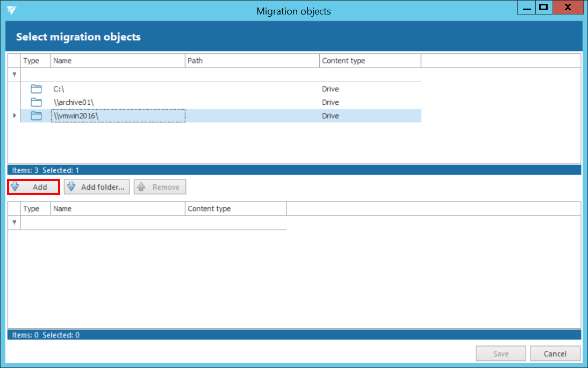Click the folder icon beside \\archive01\
This screenshot has width=588, height=368.
36,103
